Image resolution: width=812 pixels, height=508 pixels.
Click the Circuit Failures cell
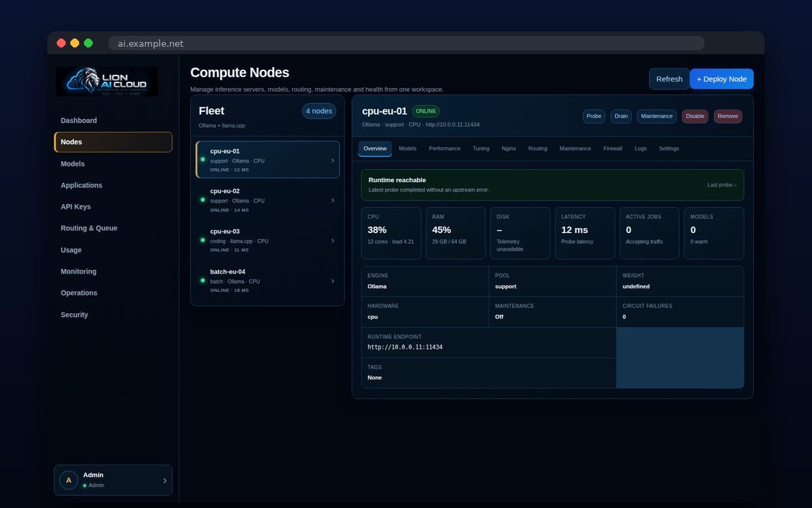coord(680,312)
